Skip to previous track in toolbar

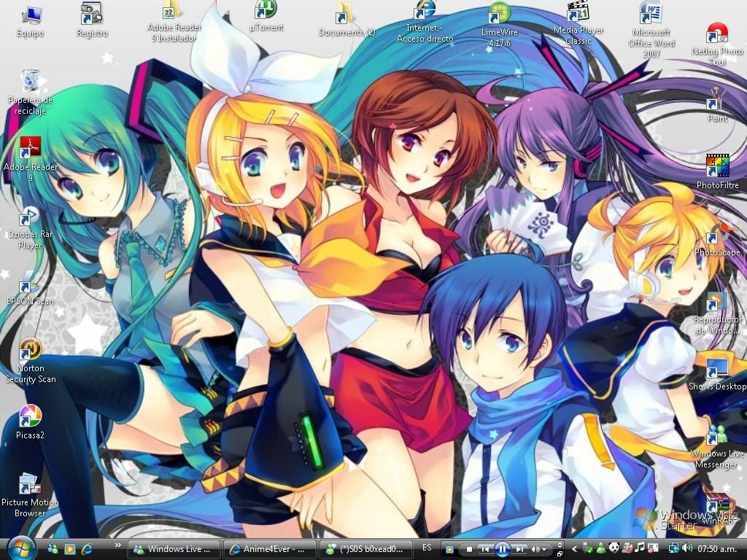(485, 549)
